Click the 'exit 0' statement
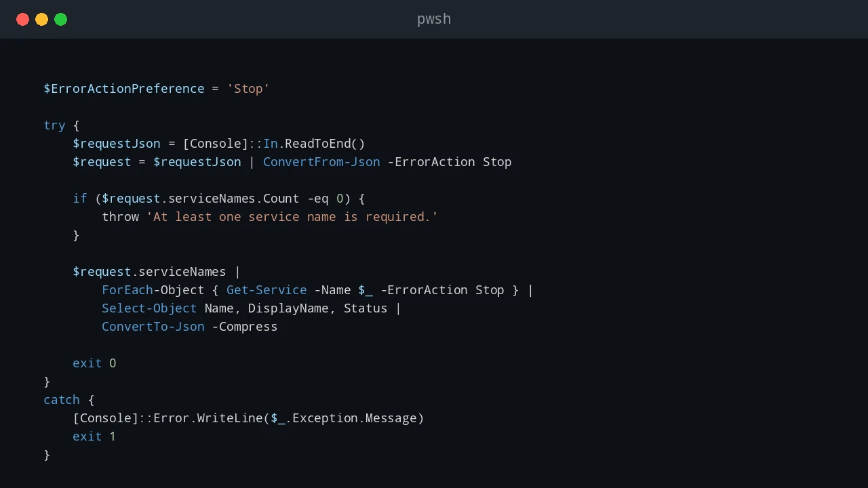The width and height of the screenshot is (868, 488). click(94, 363)
